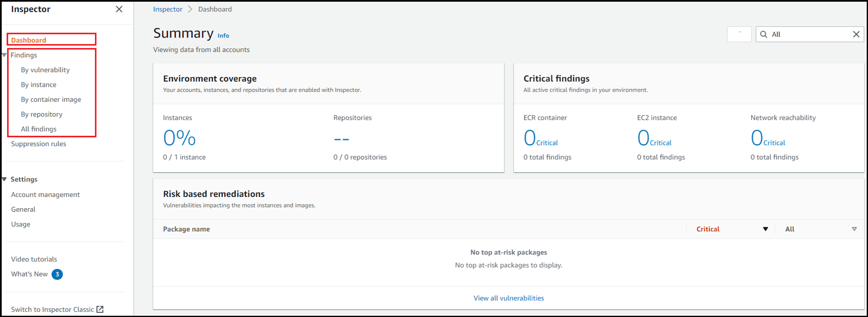Open the All filter dropdown in remediations table
The image size is (868, 317).
coord(854,229)
